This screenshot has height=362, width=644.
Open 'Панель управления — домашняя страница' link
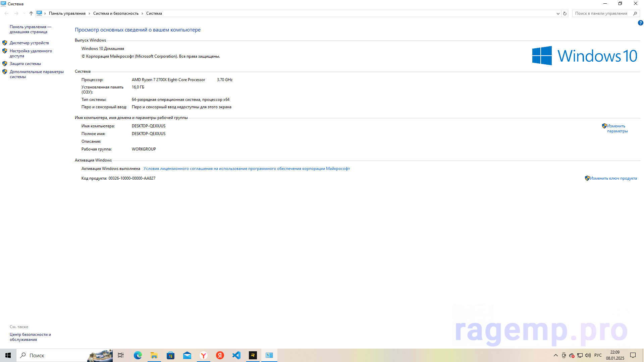point(30,29)
